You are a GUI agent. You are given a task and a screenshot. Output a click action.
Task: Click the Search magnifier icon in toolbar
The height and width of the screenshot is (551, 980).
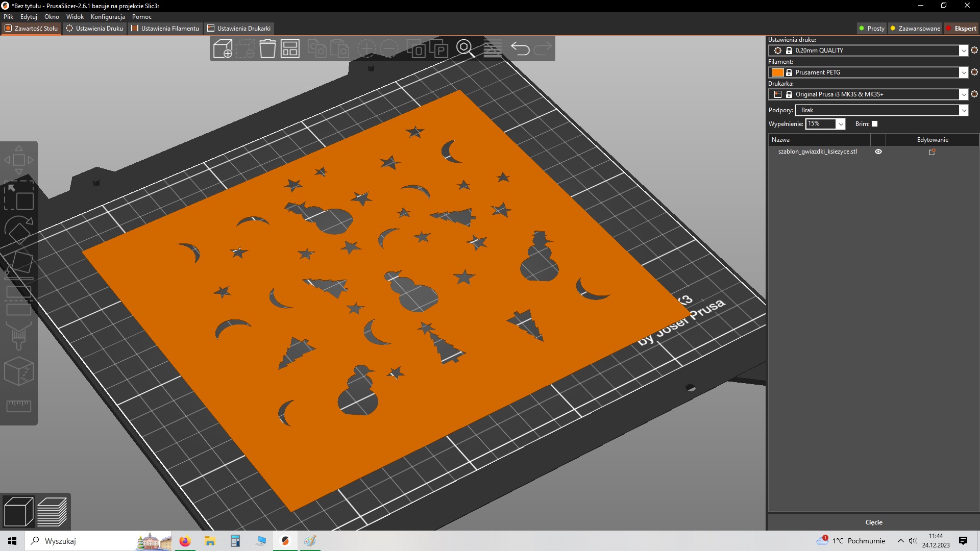(464, 47)
